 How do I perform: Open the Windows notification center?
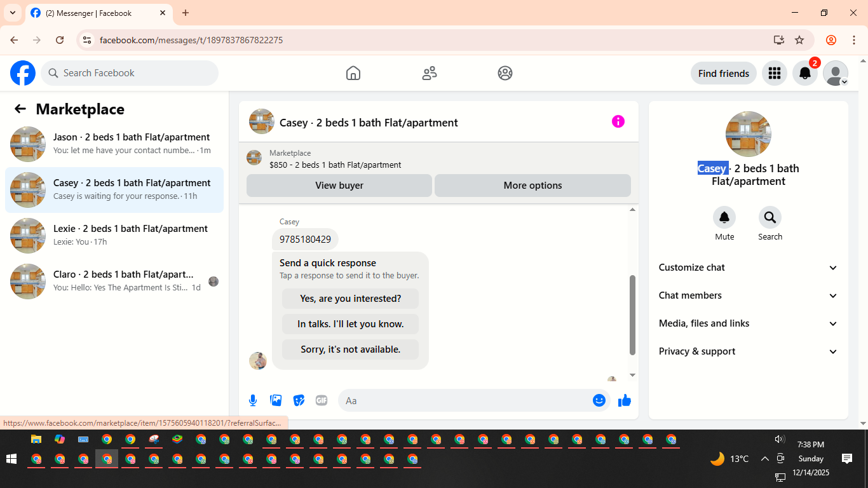(x=847, y=458)
